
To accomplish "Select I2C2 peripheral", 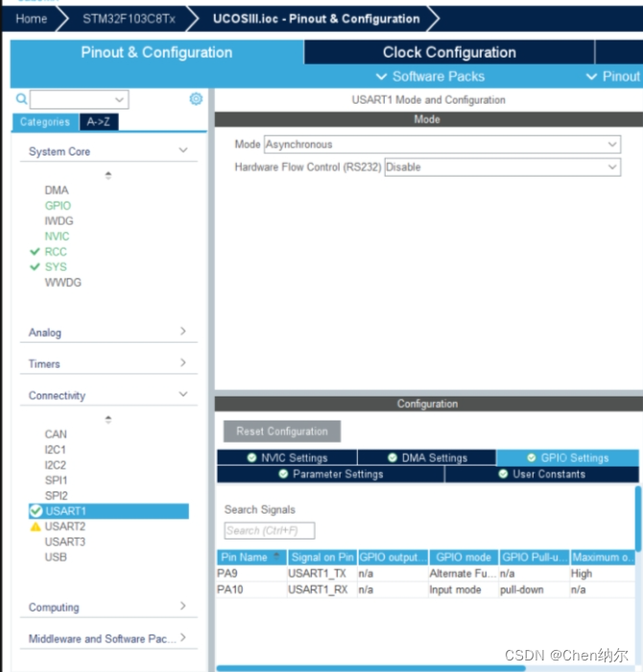I will (56, 465).
